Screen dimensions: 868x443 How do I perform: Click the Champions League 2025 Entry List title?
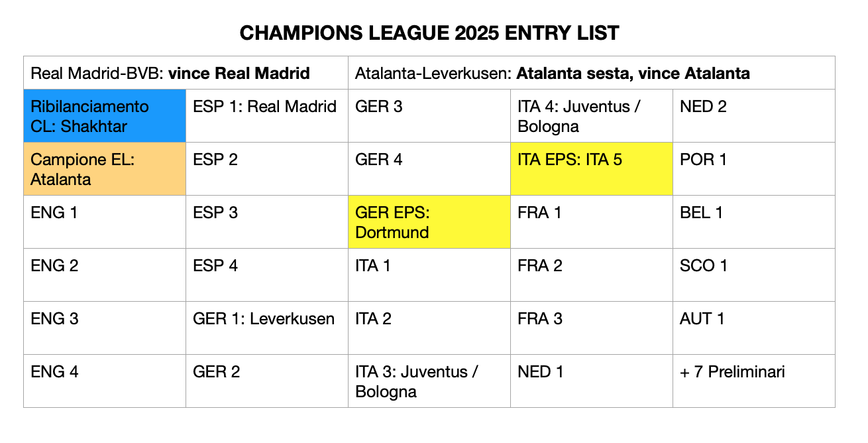pyautogui.click(x=429, y=33)
